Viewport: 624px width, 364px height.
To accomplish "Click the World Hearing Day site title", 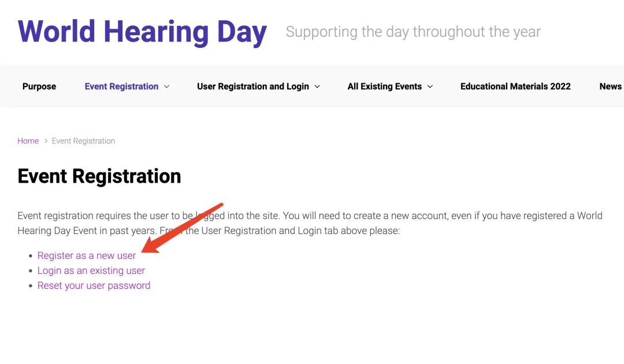I will (x=142, y=32).
